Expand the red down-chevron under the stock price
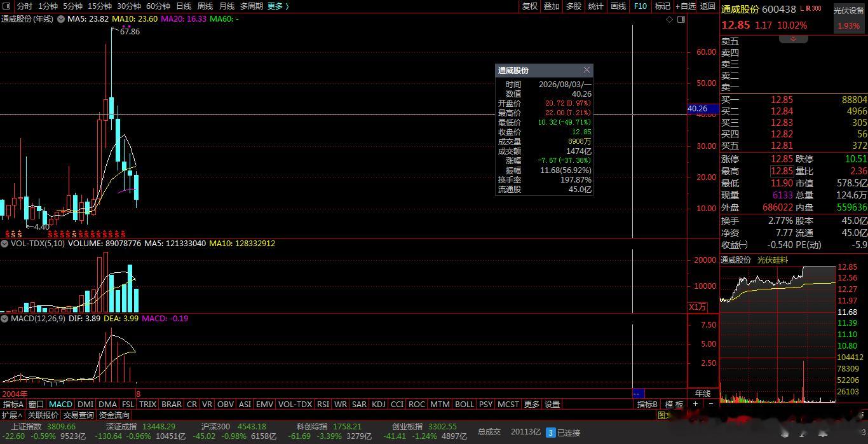Image resolution: width=868 pixels, height=444 pixels. tap(793, 39)
